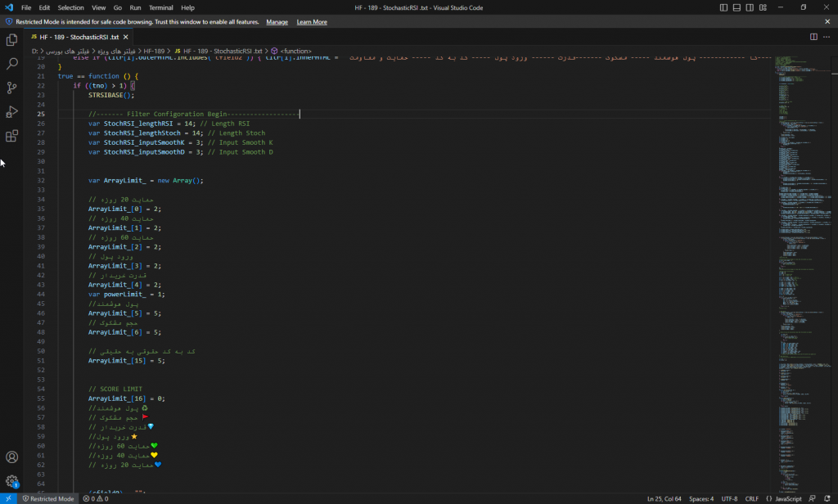Open the Extensions view

11,137
